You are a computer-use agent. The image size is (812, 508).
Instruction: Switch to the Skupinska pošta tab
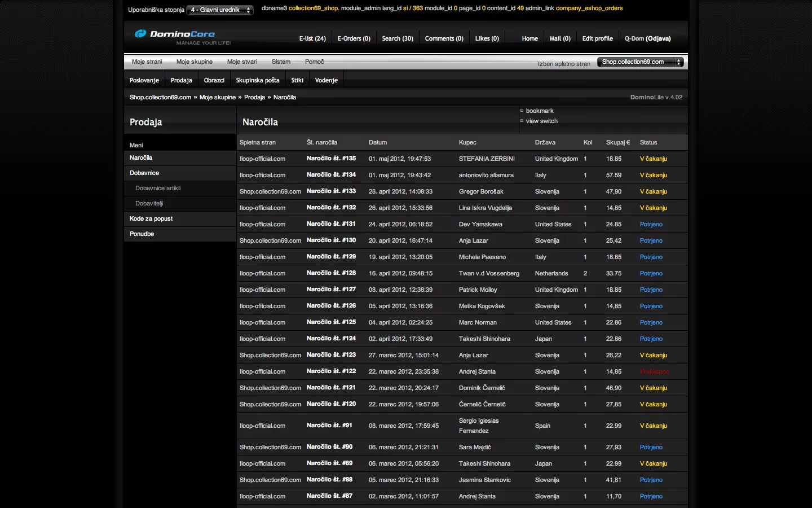tap(258, 81)
